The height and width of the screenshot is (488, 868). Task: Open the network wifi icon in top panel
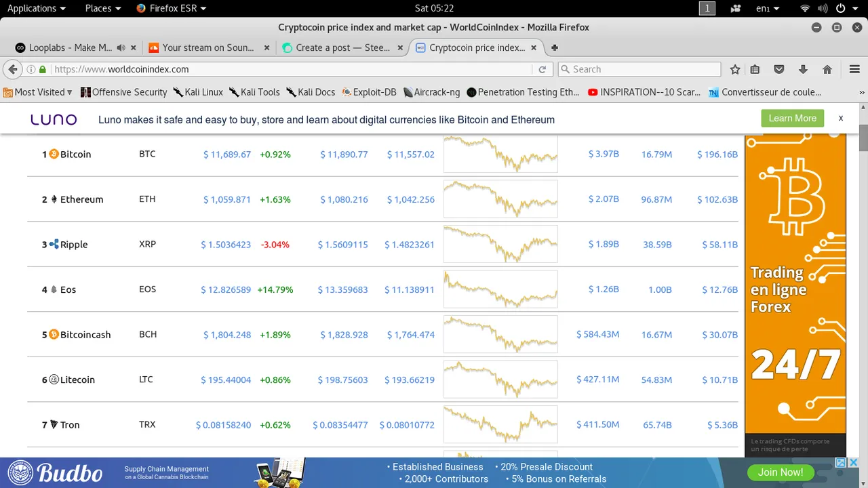(x=805, y=8)
